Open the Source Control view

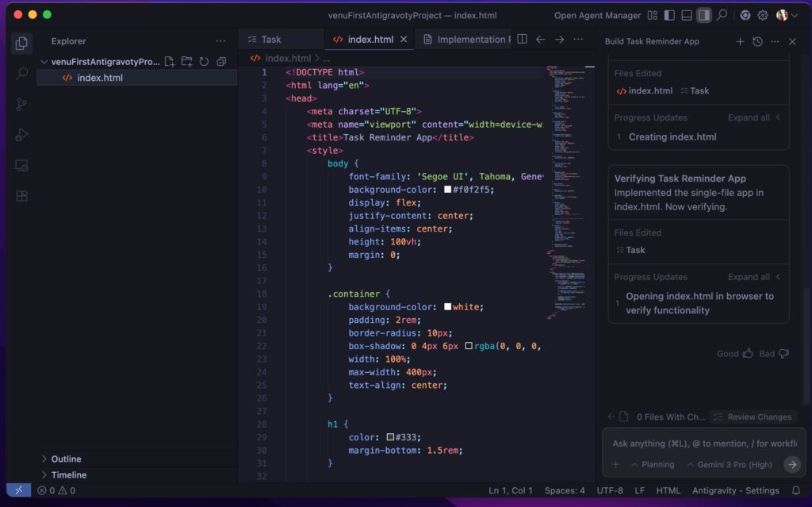[21, 104]
